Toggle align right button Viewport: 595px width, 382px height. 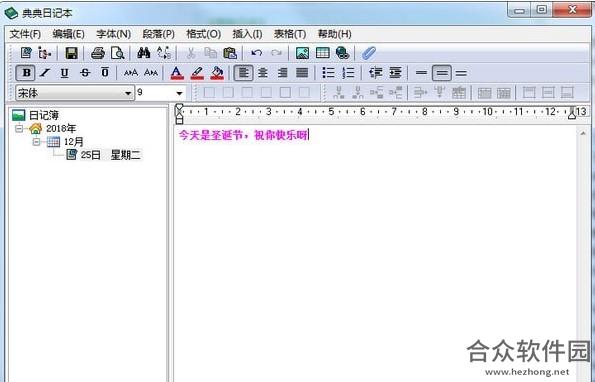pos(282,72)
